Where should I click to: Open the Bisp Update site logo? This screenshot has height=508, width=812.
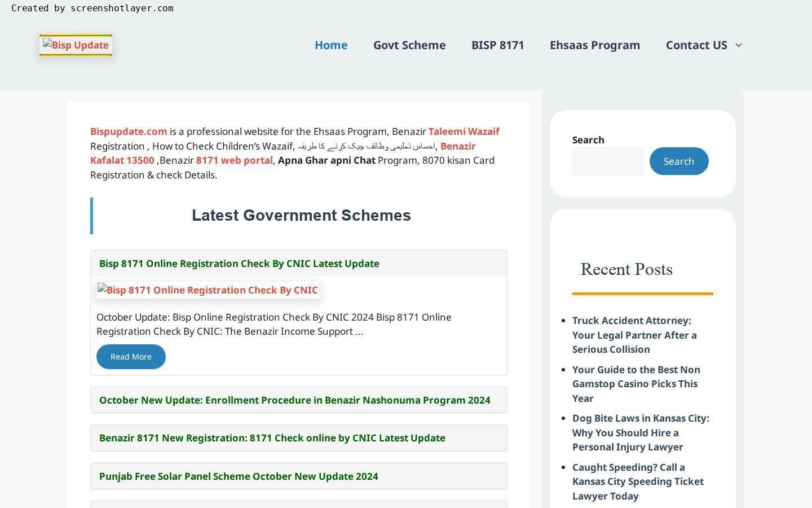click(76, 45)
